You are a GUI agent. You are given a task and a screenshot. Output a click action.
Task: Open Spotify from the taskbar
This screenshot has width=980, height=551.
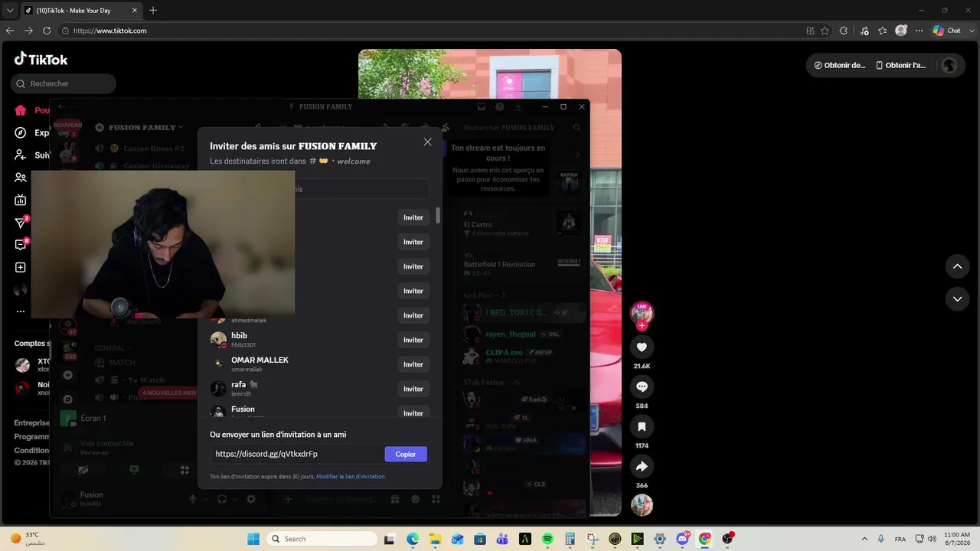click(547, 539)
